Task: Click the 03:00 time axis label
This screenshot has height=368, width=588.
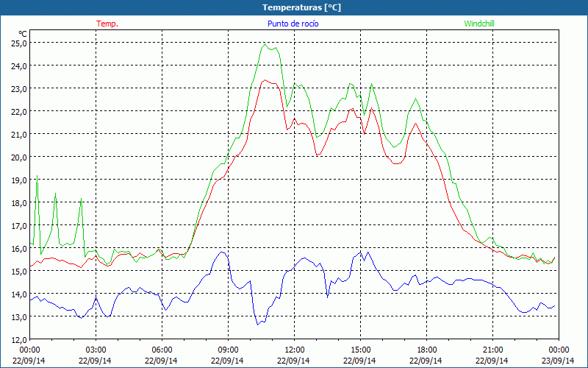Action: coord(96,350)
